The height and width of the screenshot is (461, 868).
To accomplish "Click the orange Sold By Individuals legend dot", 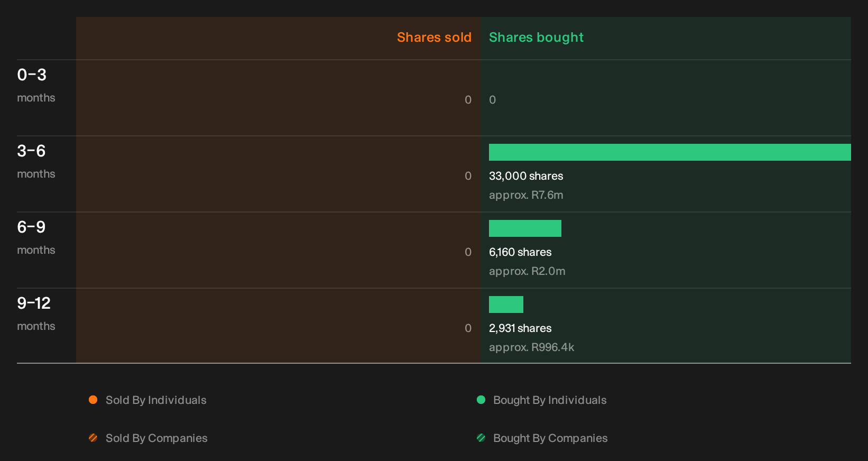I will click(93, 400).
